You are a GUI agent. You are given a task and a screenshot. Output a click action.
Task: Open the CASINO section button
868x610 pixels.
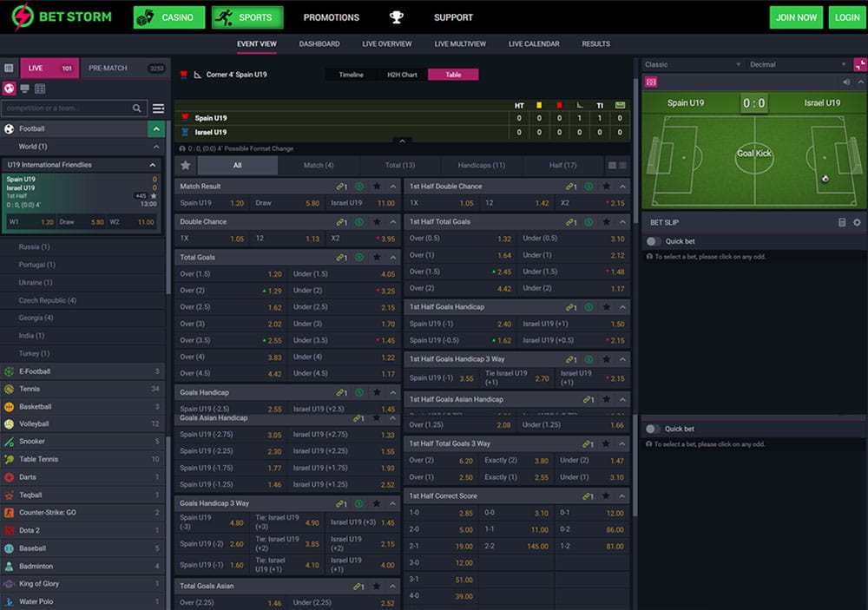169,17
